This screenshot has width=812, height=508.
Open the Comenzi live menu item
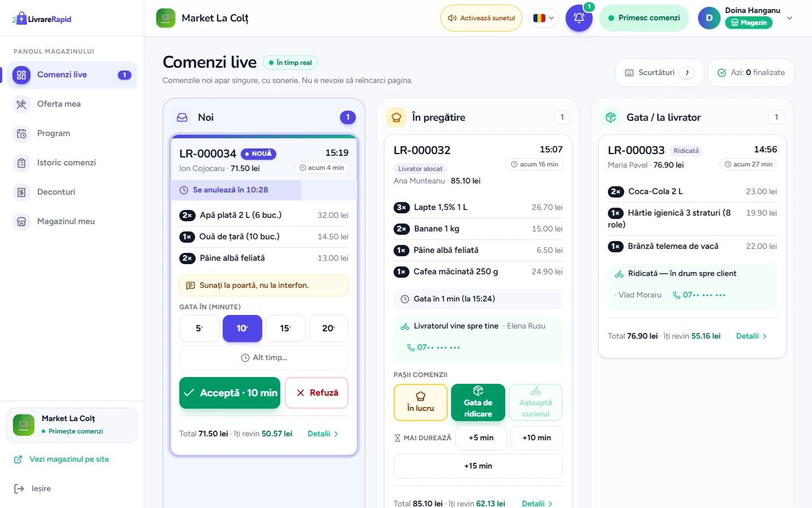[x=72, y=75]
